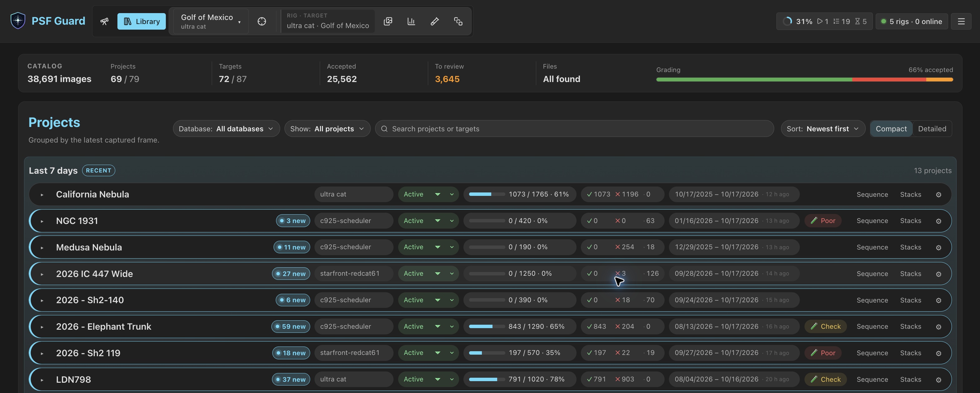Open settings gear for 2026 - Elephant Trunk
Image resolution: width=980 pixels, height=393 pixels.
(938, 327)
